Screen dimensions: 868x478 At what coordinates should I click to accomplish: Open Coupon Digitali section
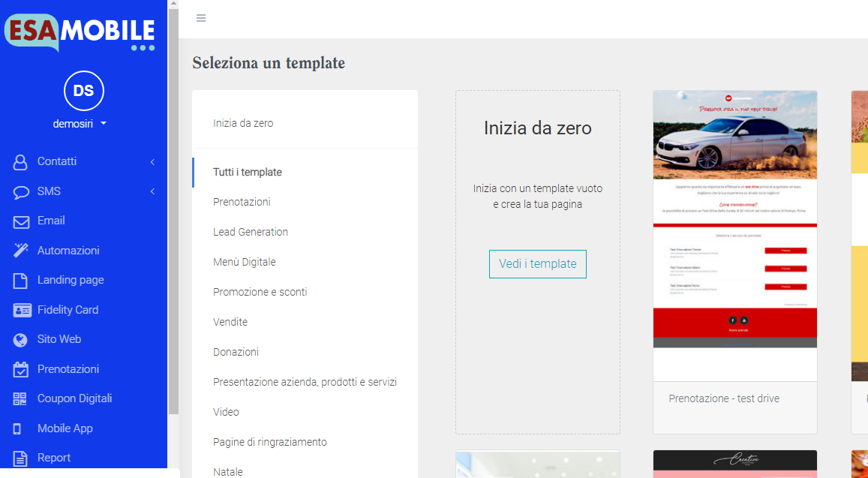(x=74, y=398)
